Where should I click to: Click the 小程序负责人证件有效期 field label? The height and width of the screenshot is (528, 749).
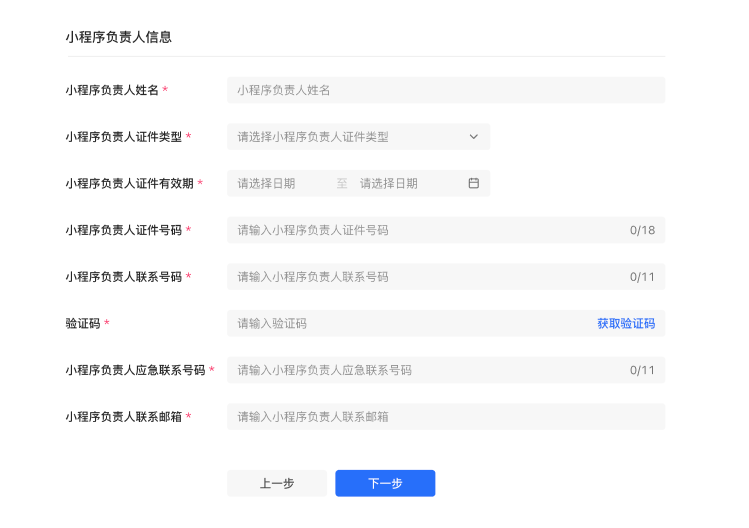(130, 183)
